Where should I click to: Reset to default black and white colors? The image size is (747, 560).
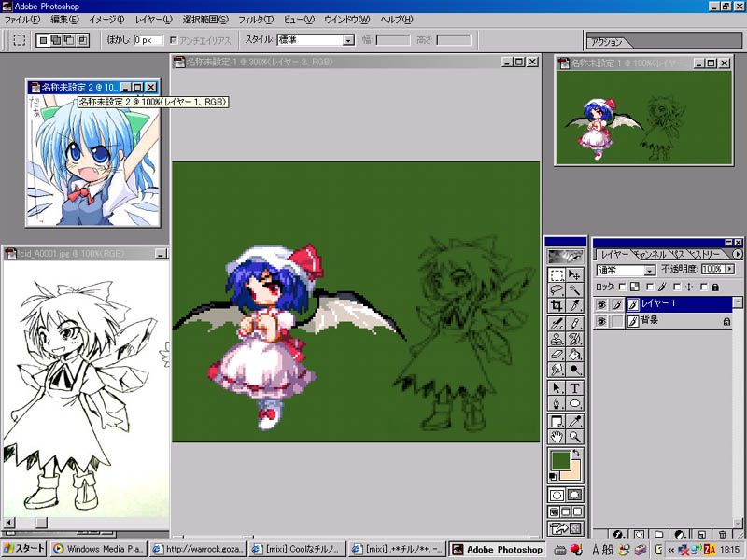point(553,477)
